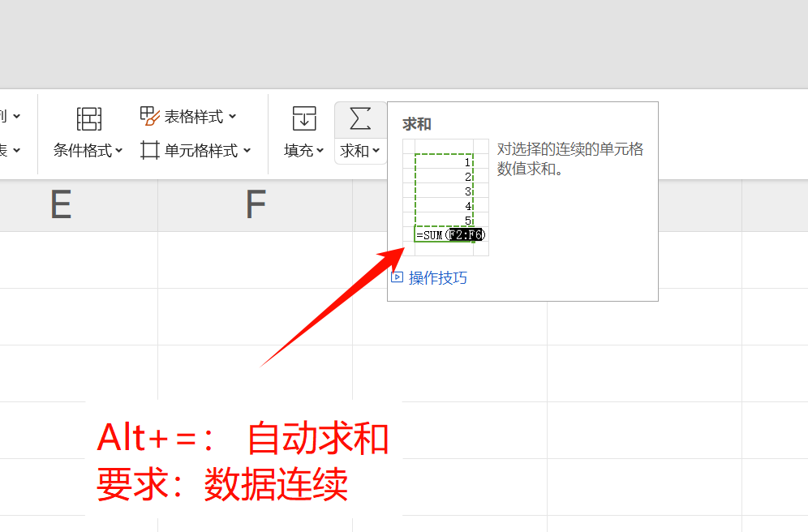Click the 表格样式 table style icon
Viewport: 808px width, 532px height.
150,116
